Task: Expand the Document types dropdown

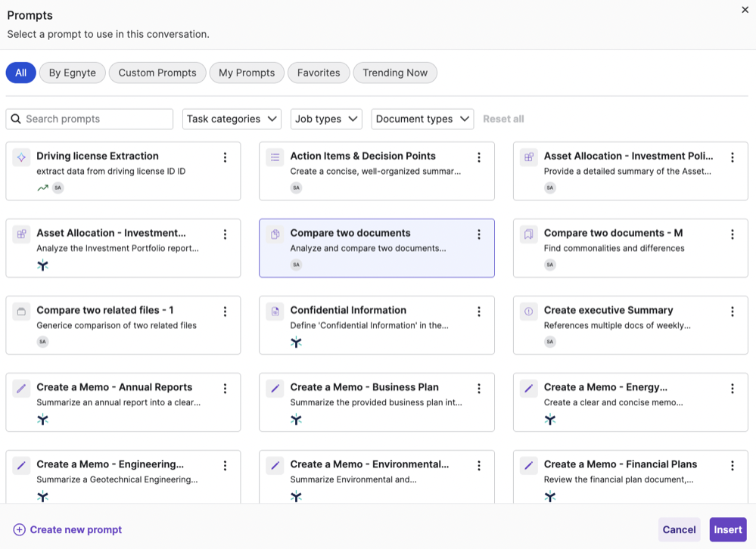Action: 422,119
